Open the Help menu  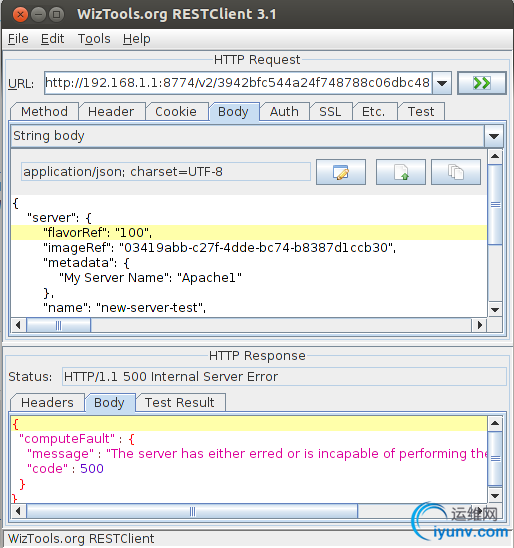point(137,38)
